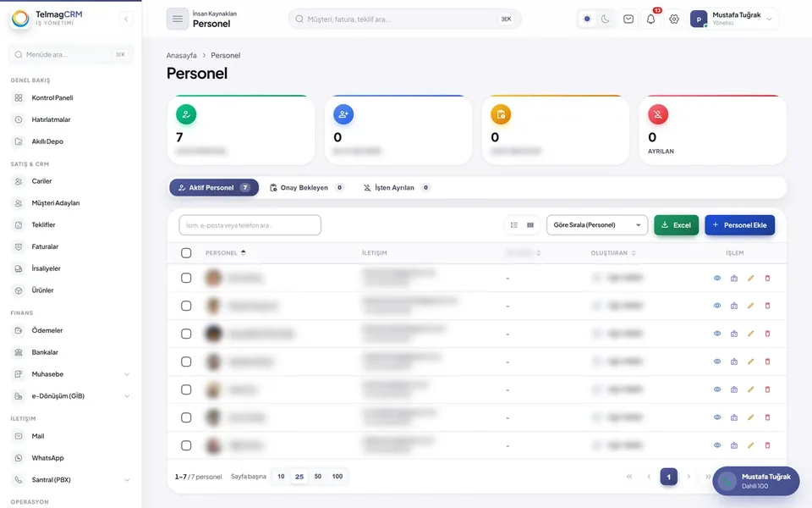Click the global Müşteri, fatura, teklif search box

404,19
